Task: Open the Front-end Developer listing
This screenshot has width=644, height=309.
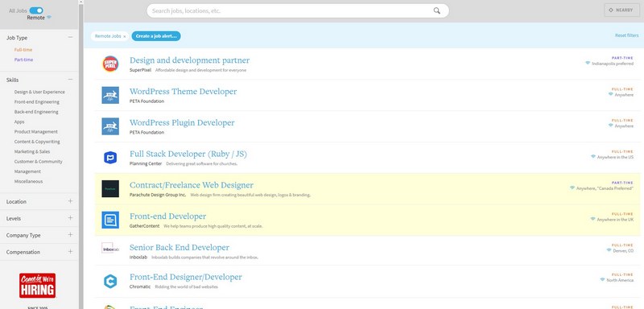Action: [168, 216]
